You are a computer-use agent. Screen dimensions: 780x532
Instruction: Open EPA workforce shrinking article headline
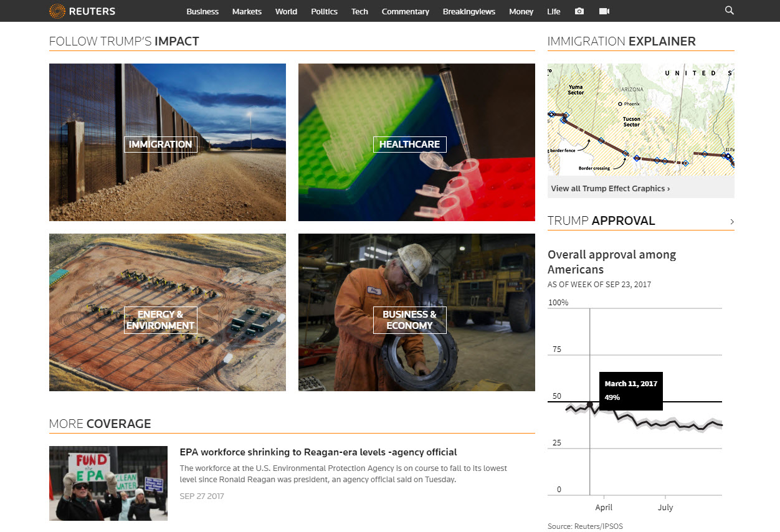click(x=318, y=452)
